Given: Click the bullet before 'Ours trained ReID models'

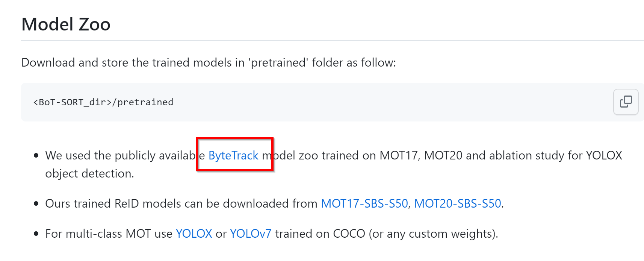Looking at the screenshot, I should click(x=36, y=203).
